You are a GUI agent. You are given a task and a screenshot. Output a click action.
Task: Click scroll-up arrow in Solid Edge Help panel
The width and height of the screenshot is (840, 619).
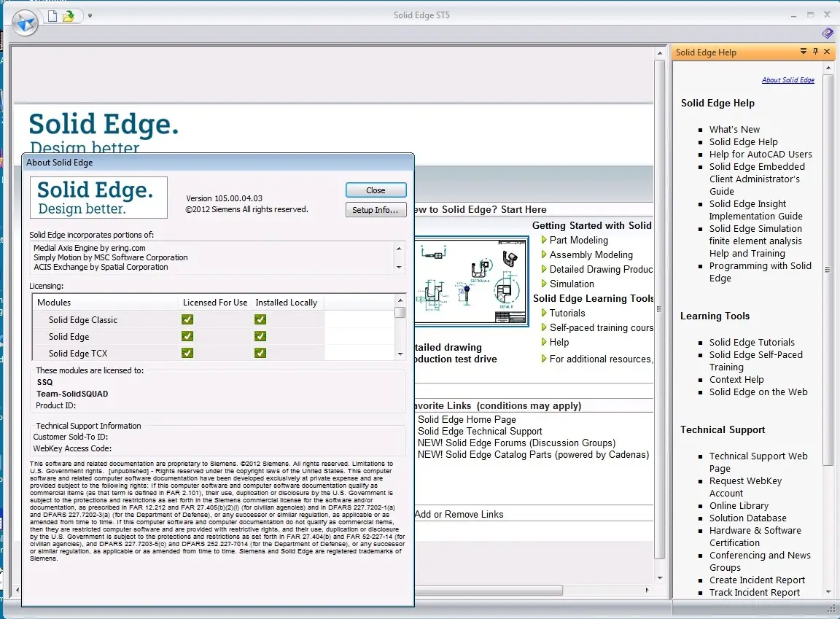coord(829,68)
